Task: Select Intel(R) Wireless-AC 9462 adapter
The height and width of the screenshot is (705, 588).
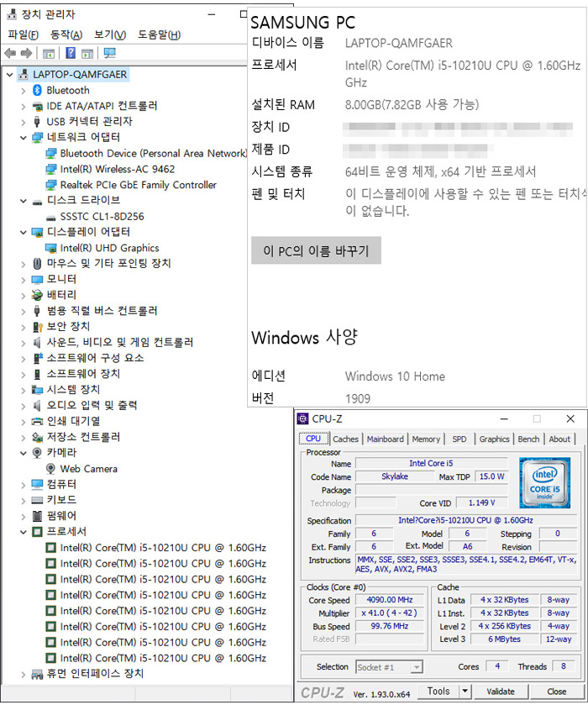Action: click(118, 170)
